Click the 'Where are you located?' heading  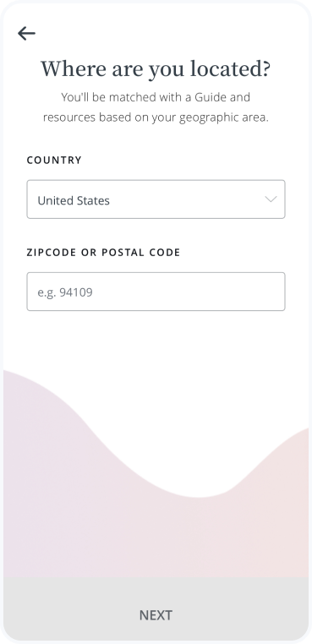[x=156, y=68]
